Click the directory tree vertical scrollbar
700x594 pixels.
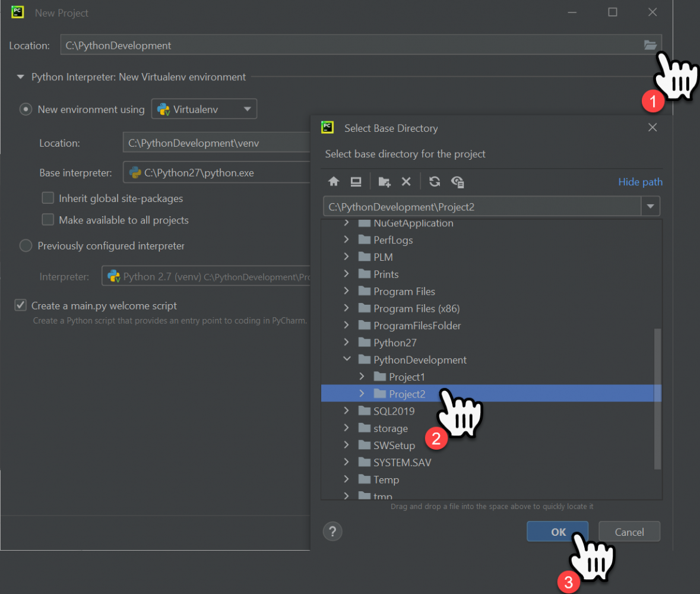(657, 398)
